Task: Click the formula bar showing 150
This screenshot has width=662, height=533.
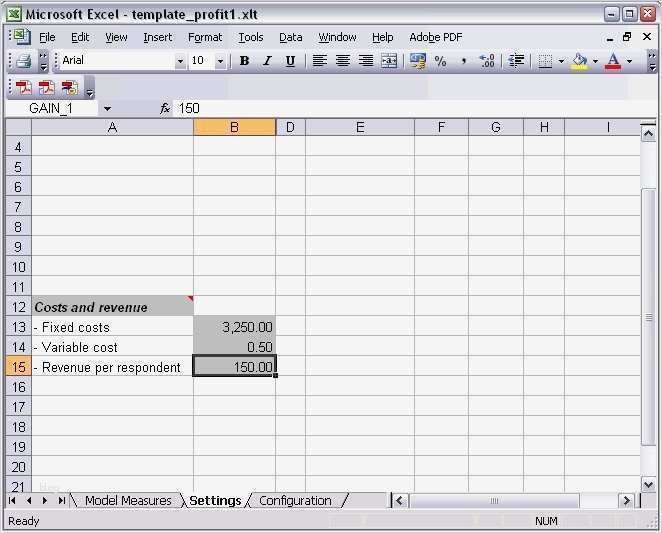Action: pos(414,109)
